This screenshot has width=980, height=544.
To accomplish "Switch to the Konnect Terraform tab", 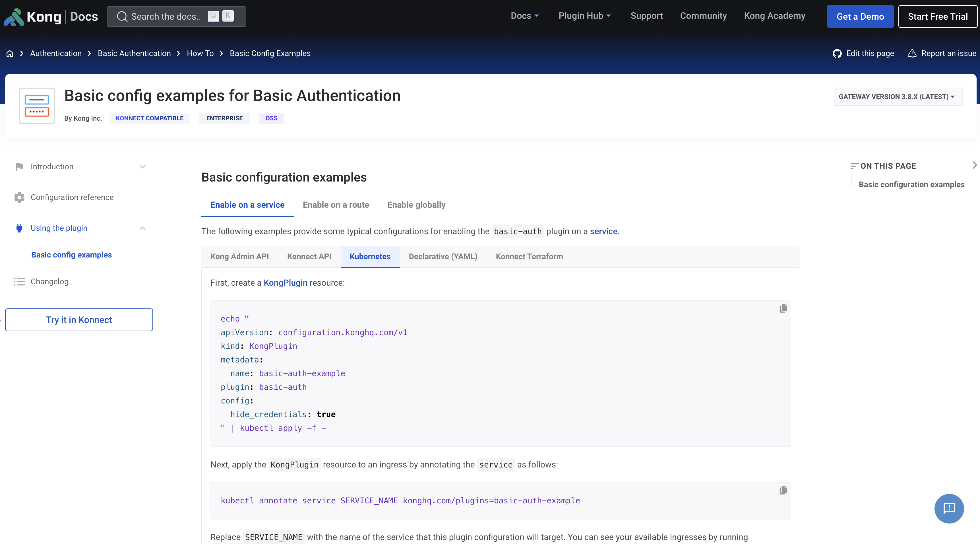I will pyautogui.click(x=529, y=257).
